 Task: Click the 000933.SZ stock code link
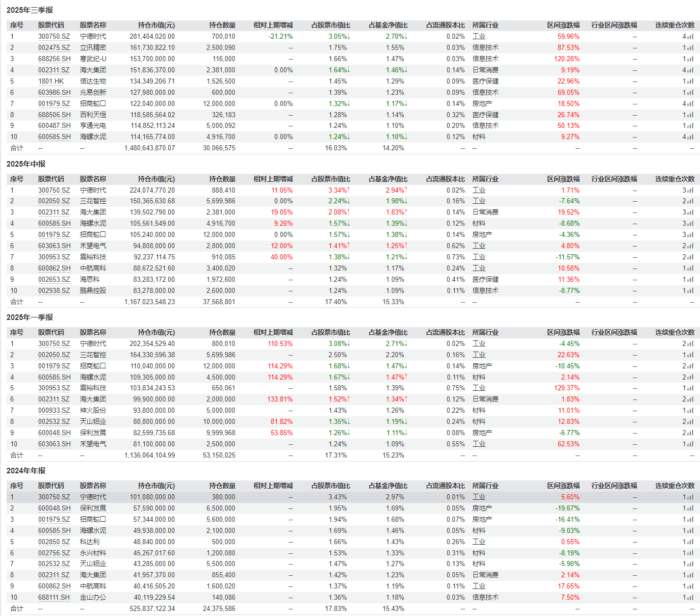pyautogui.click(x=54, y=411)
